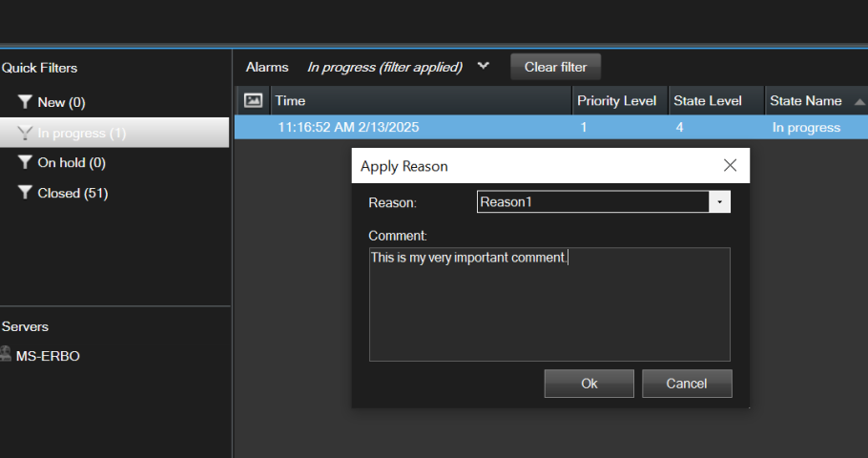Cancel the Apply Reason dialog
The height and width of the screenshot is (458, 868).
point(687,384)
